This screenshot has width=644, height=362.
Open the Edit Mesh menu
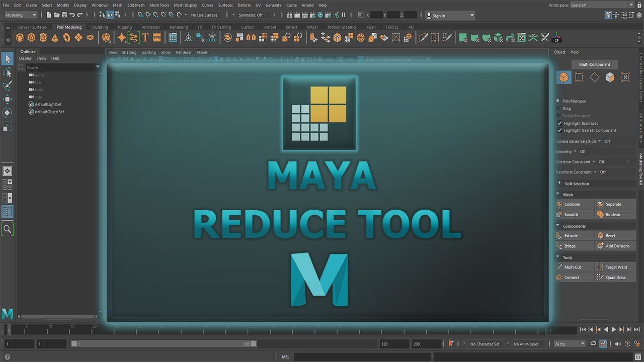[x=136, y=5]
